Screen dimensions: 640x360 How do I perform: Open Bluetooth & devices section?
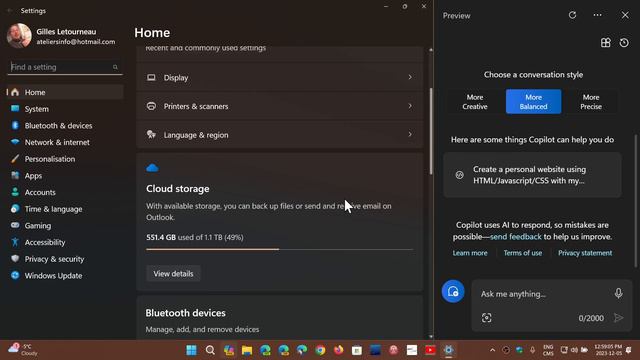coord(65,126)
